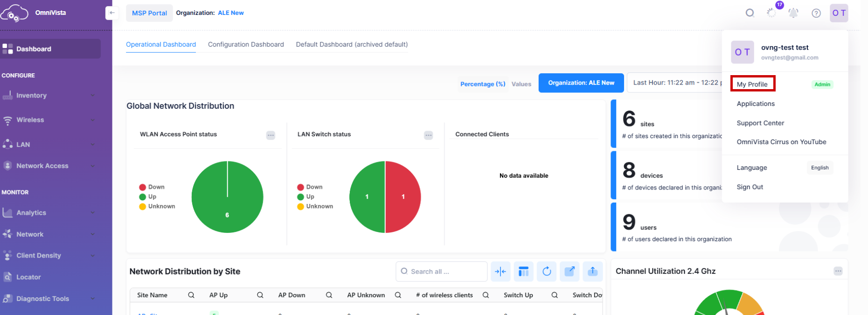Open options menu for WLAN Access Point status
The image size is (868, 315).
pyautogui.click(x=271, y=135)
